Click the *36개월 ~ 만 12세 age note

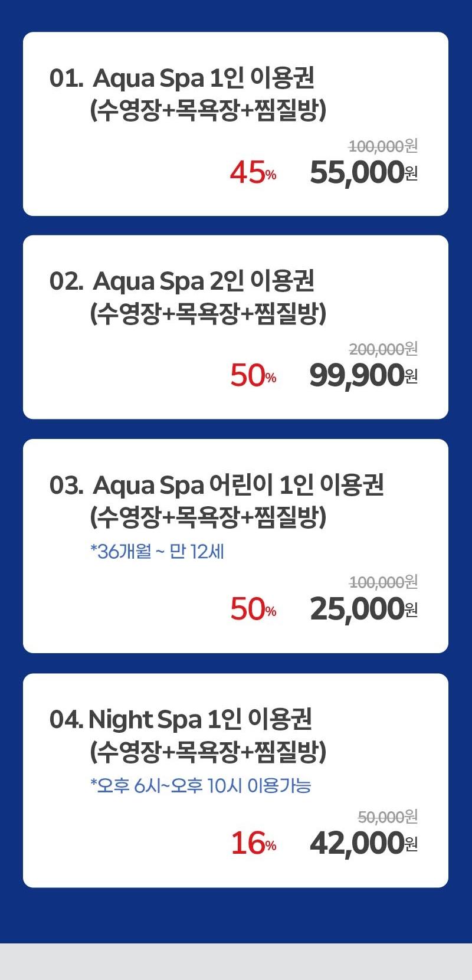[157, 552]
